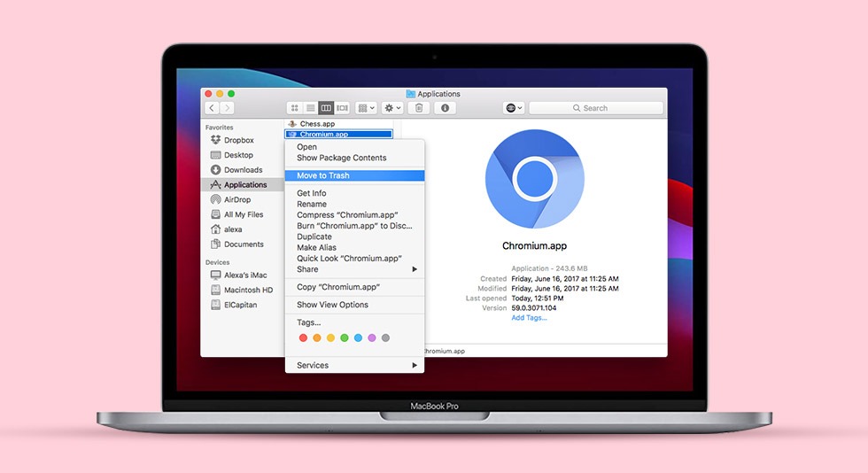Click the Chromium.app name in preview
Viewport: 868px width, 473px height.
click(x=534, y=246)
